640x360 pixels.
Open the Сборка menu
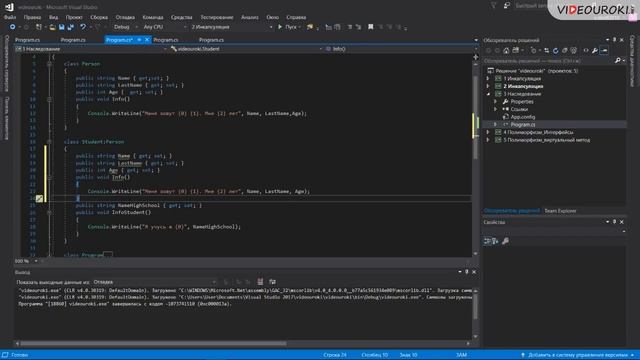(x=99, y=17)
